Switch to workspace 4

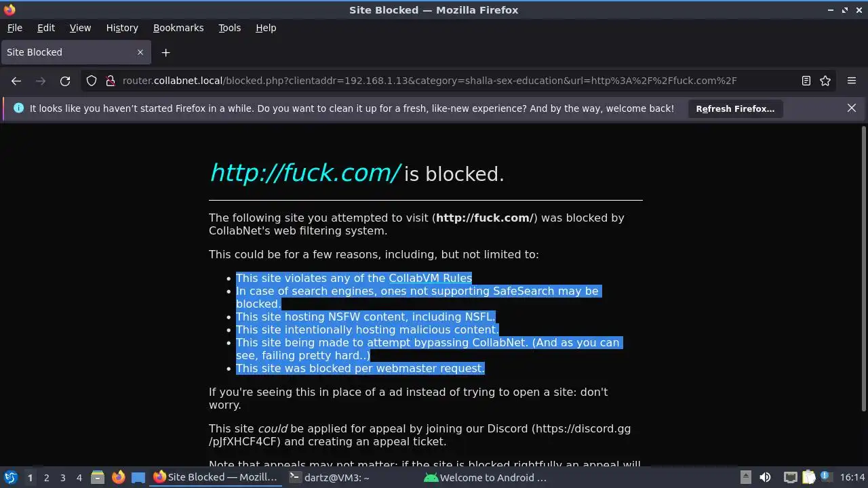point(79,478)
